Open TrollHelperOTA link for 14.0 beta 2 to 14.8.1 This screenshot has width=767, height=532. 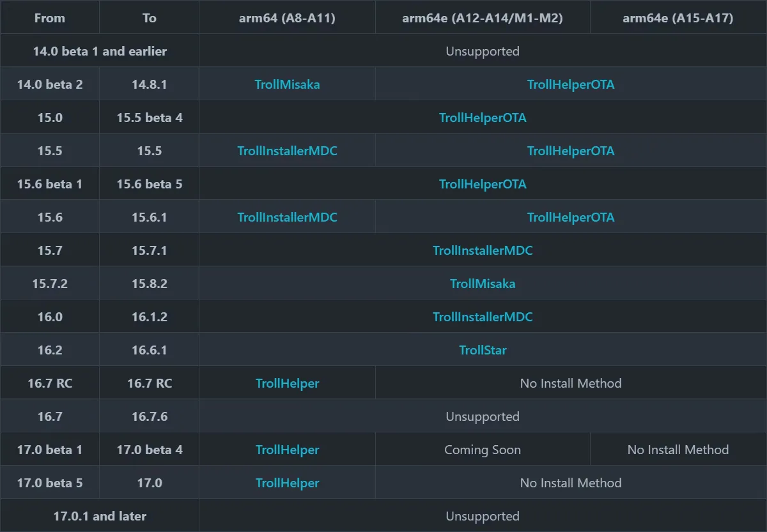570,84
